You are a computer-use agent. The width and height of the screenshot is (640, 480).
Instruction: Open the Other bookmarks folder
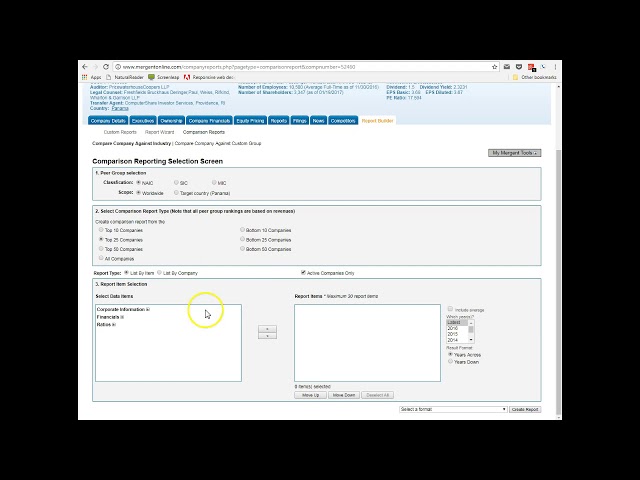coord(534,77)
